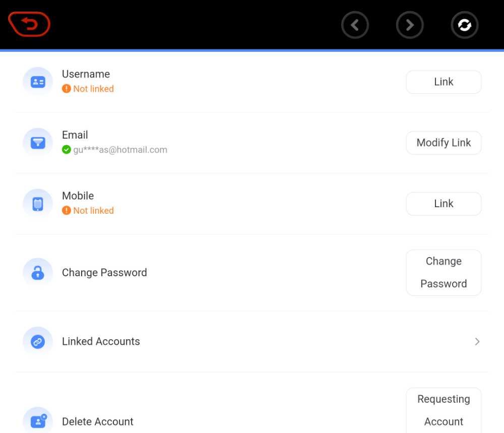Tap the Delete Account icon
Screen dimensions: 504x433
pos(38,421)
